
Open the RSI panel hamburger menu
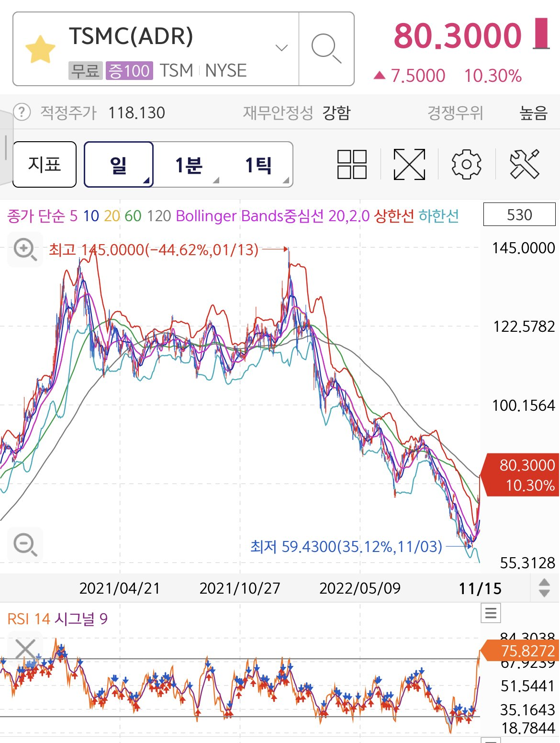[x=491, y=613]
